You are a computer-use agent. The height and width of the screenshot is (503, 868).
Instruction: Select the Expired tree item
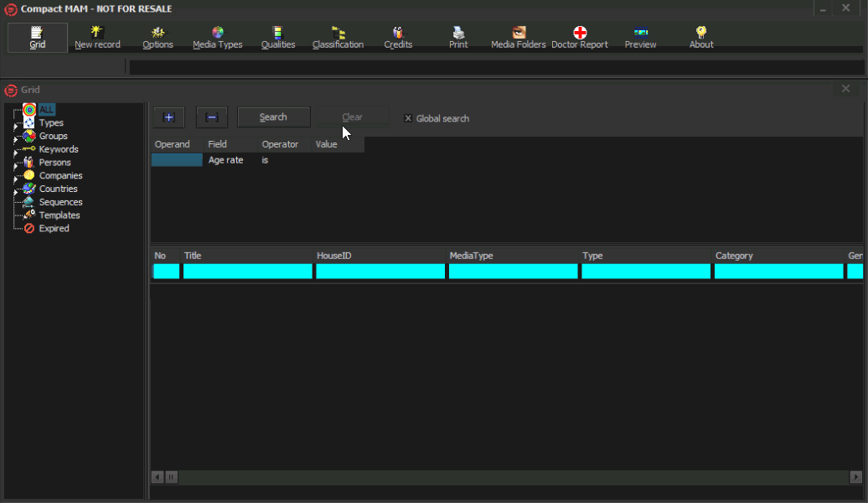54,228
